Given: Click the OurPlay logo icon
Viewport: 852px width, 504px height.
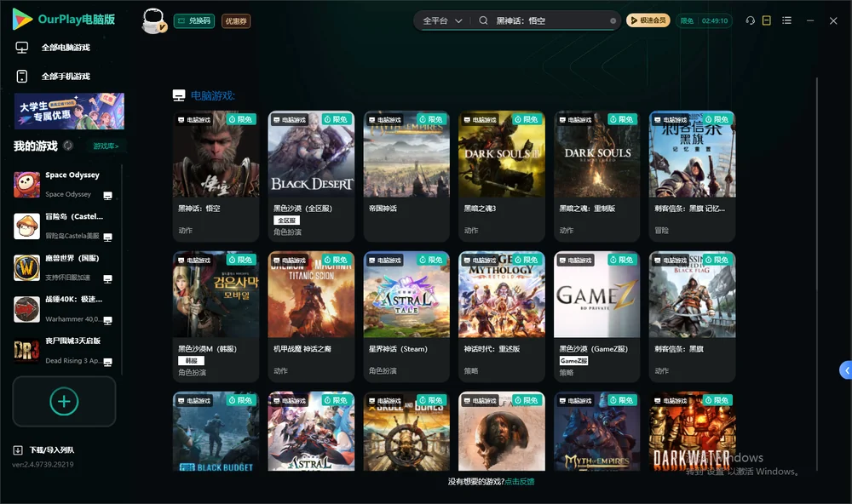Looking at the screenshot, I should click(22, 20).
